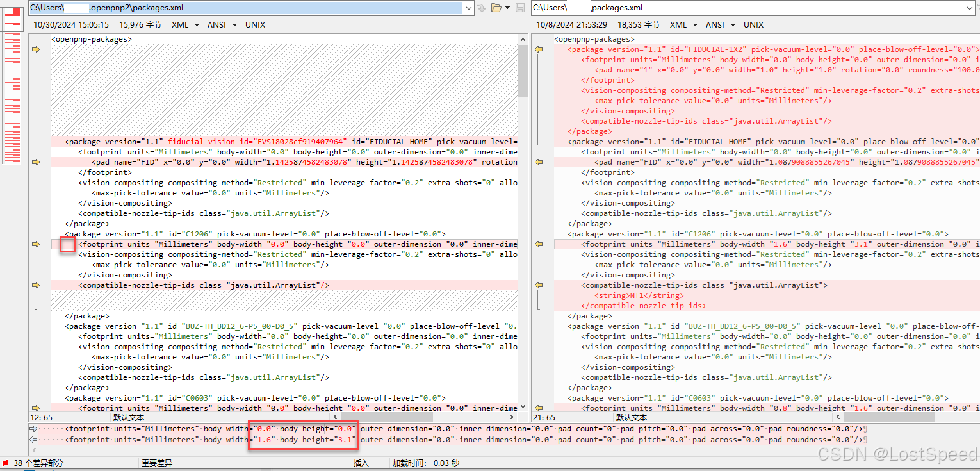Click left gutter arrow beside compatible-nozzle-tip-ids difference
980x471 pixels.
pos(37,285)
